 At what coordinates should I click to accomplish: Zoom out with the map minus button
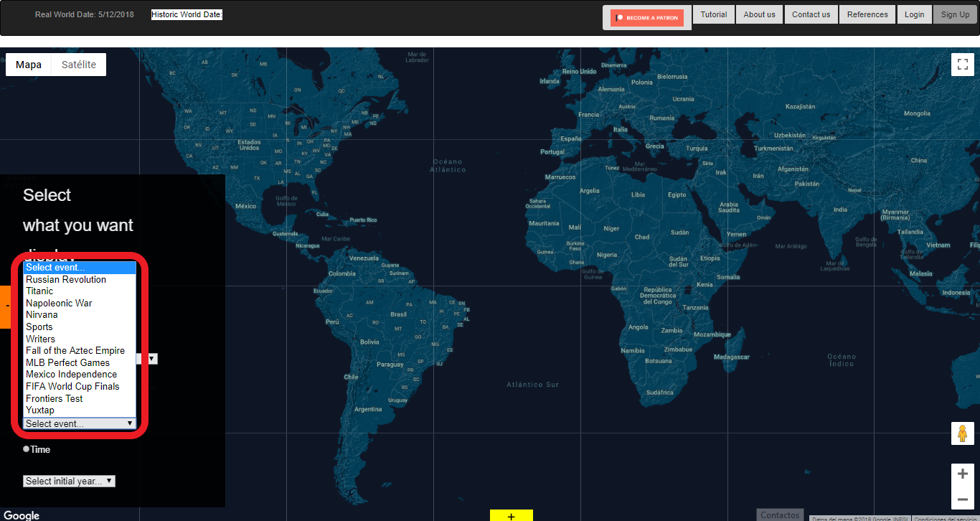click(963, 499)
